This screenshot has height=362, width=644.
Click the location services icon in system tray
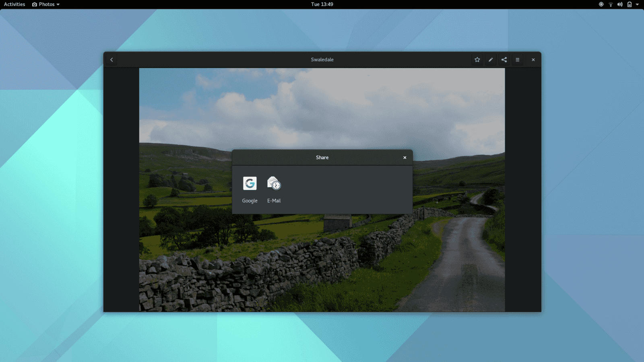(x=600, y=4)
